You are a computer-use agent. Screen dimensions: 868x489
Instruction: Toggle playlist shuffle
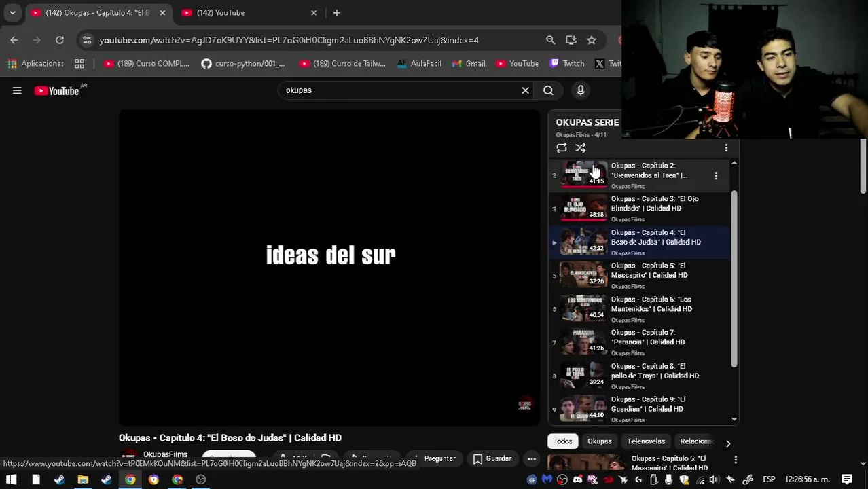point(581,148)
